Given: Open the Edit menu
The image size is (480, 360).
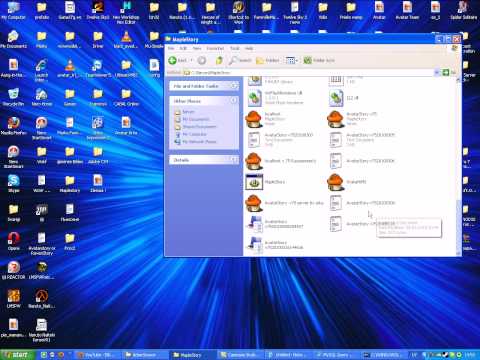Looking at the screenshot, I should [183, 48].
